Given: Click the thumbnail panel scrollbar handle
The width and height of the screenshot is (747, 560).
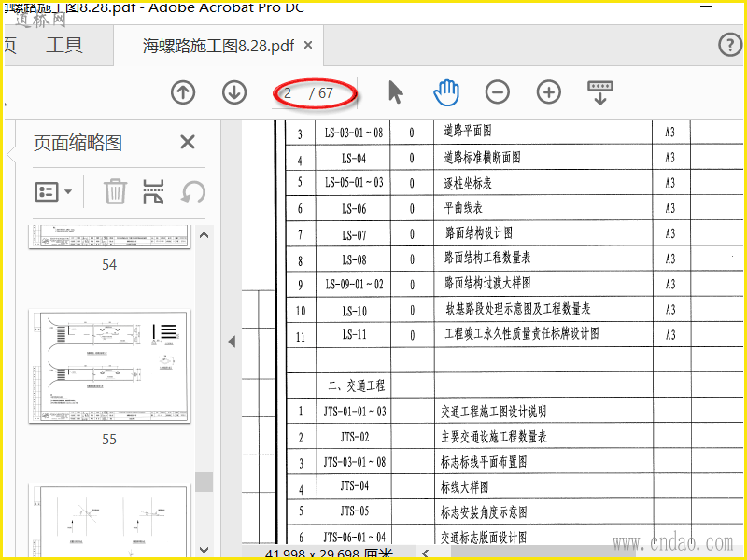Looking at the screenshot, I should click(x=204, y=482).
